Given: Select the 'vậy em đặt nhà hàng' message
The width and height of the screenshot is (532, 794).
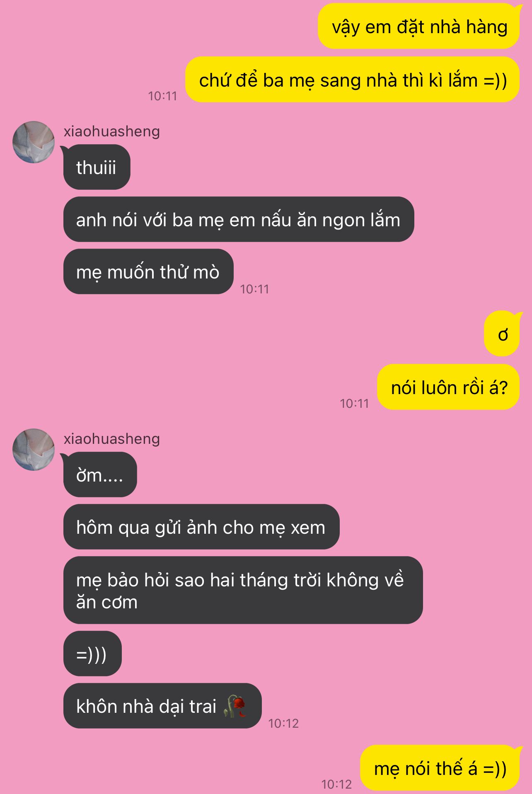Looking at the screenshot, I should 418,27.
